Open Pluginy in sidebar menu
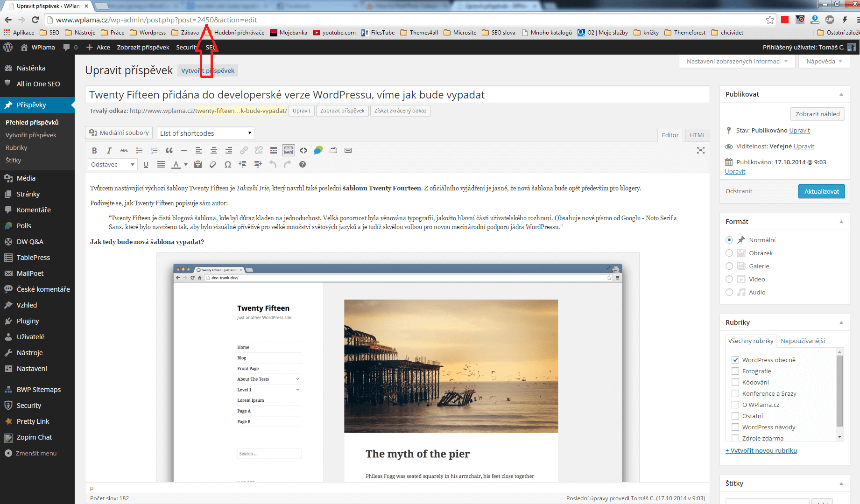Screen dimensions: 860x504 pos(37,321)
